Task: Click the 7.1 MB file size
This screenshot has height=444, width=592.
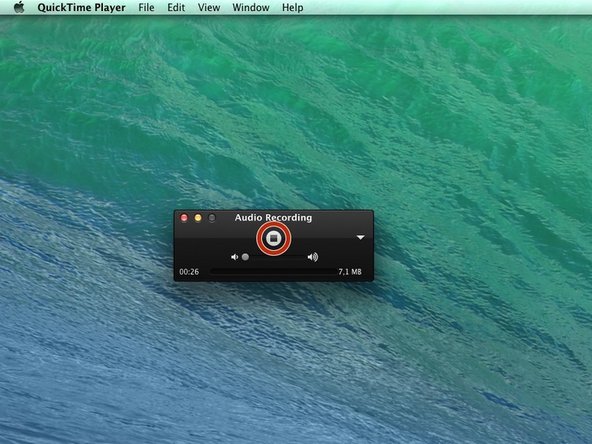Action: [x=350, y=272]
